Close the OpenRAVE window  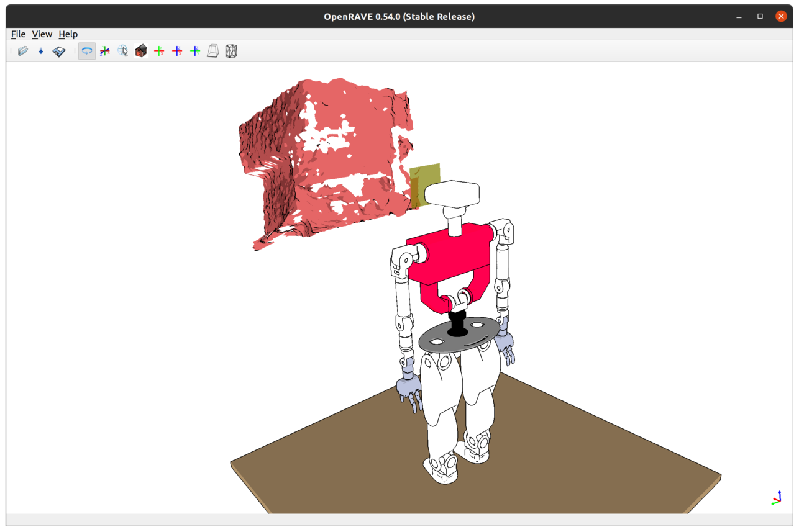tap(781, 17)
